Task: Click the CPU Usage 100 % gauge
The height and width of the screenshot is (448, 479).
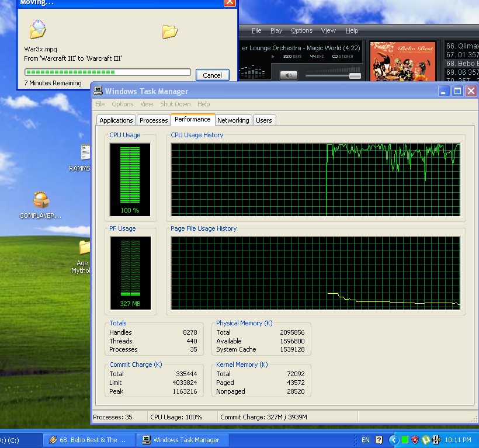Action: (x=130, y=179)
